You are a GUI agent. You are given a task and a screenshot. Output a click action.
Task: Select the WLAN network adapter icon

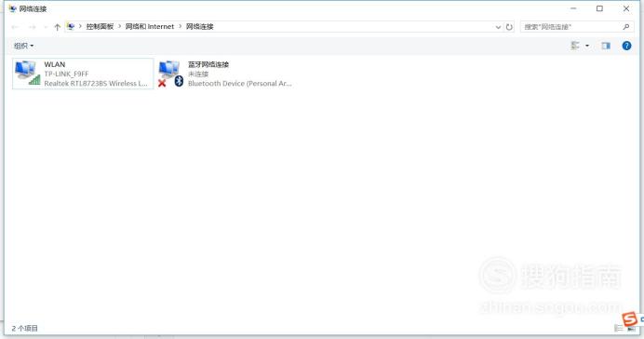pyautogui.click(x=28, y=74)
